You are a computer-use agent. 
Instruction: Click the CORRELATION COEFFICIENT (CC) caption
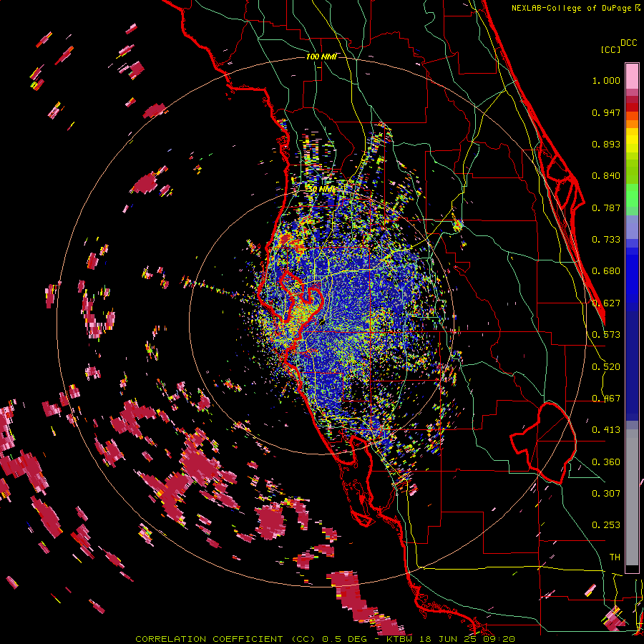[x=225, y=639]
